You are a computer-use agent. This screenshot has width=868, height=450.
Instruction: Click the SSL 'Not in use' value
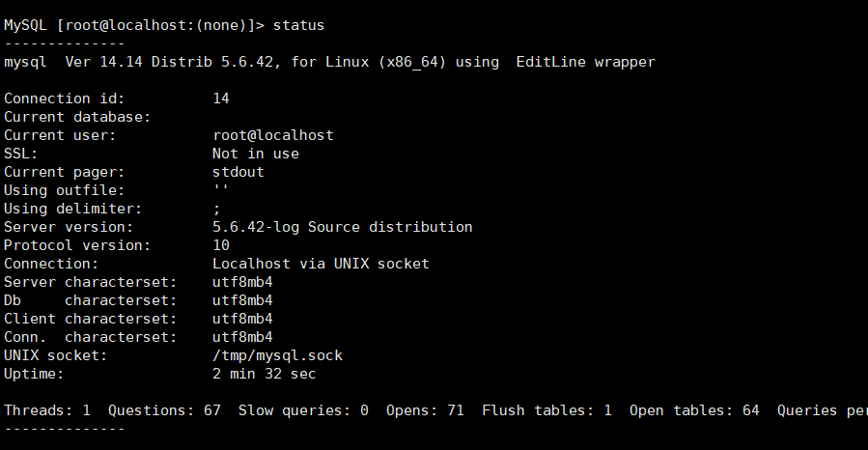tap(256, 154)
